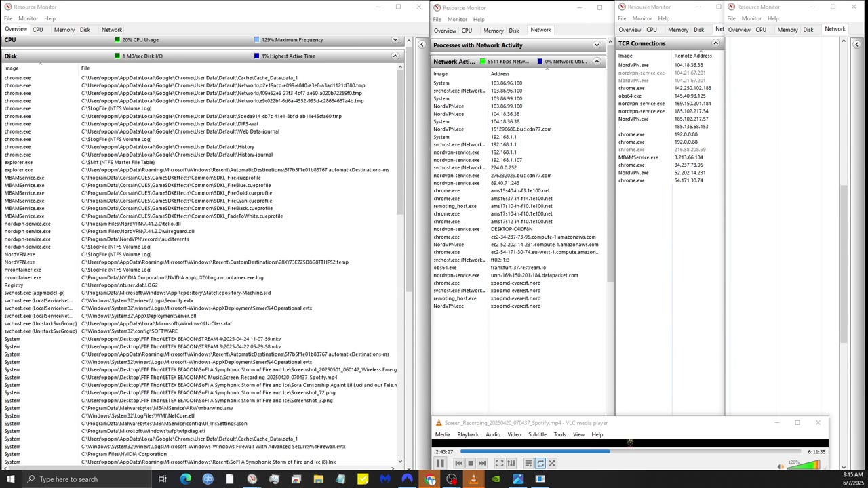The image size is (868, 488).
Task: Click the VLC volume level slider
Action: pos(804,465)
